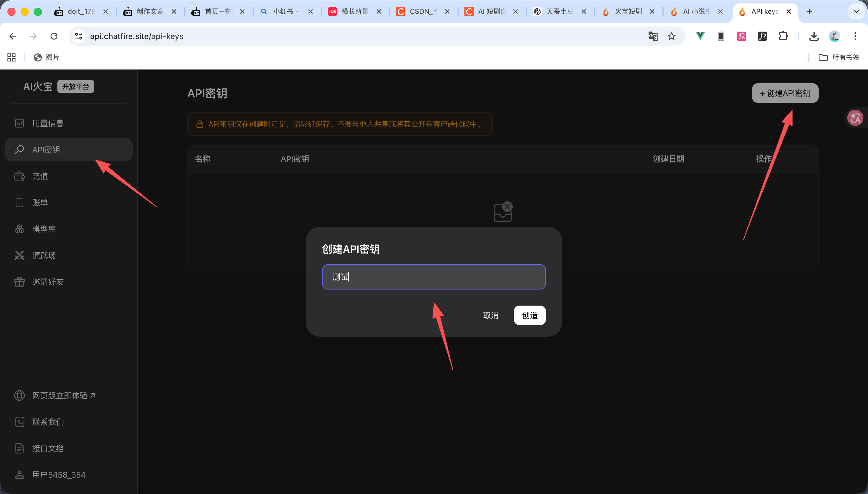Click the 账单 billing sidebar icon

click(19, 202)
